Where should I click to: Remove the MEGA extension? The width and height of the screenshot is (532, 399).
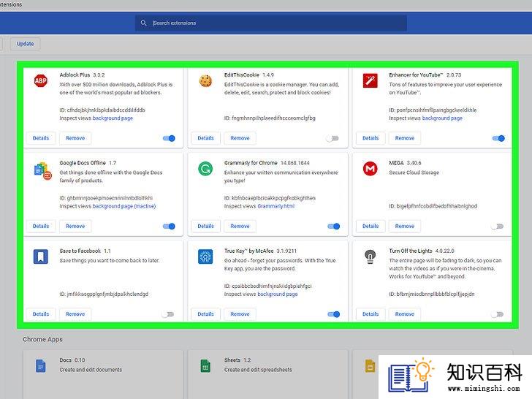(x=405, y=226)
